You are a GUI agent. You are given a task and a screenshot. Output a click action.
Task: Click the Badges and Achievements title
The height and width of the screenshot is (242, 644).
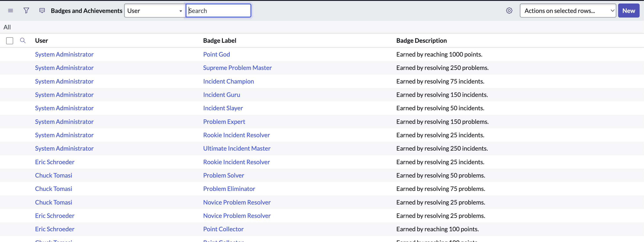tap(86, 11)
